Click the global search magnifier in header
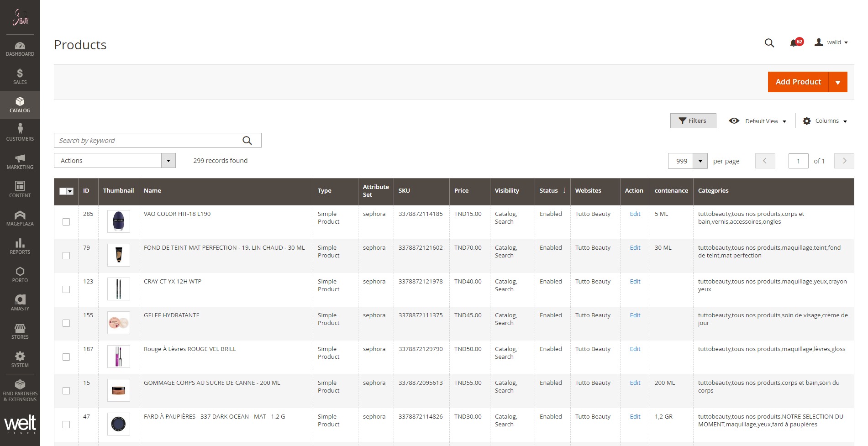 tap(769, 43)
